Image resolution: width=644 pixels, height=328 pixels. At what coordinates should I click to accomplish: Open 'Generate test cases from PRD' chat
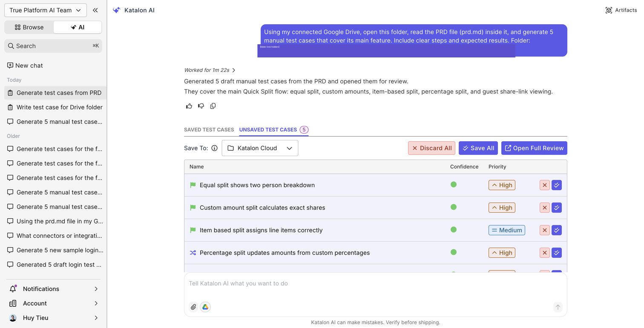(55, 93)
